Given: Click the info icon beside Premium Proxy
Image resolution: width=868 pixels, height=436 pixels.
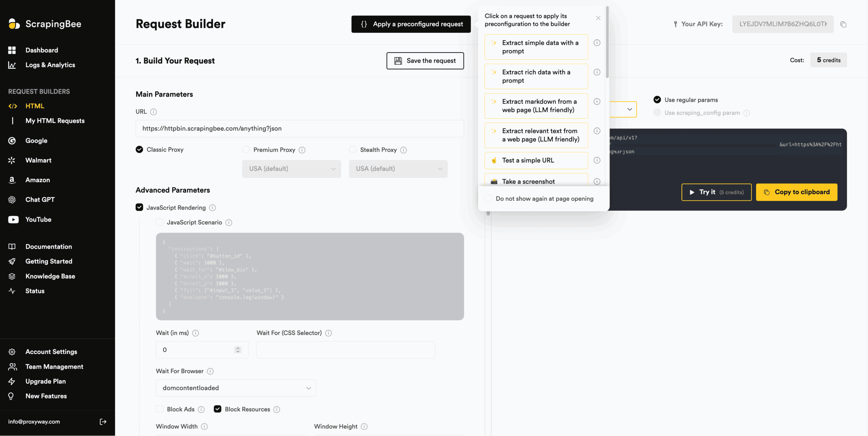Looking at the screenshot, I should pyautogui.click(x=302, y=150).
